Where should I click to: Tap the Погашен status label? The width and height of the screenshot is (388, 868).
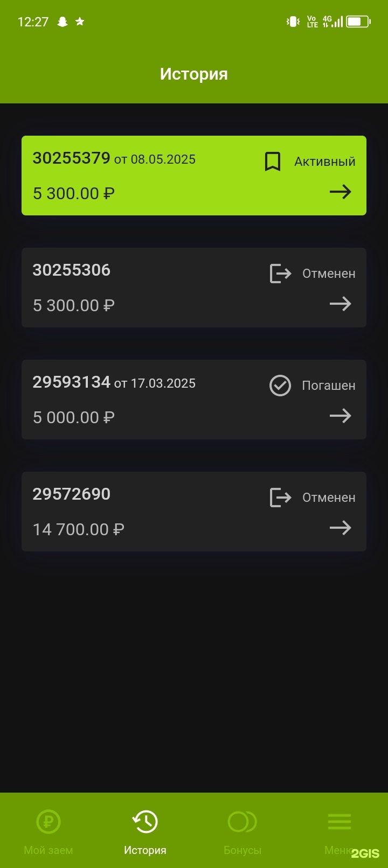click(x=329, y=386)
